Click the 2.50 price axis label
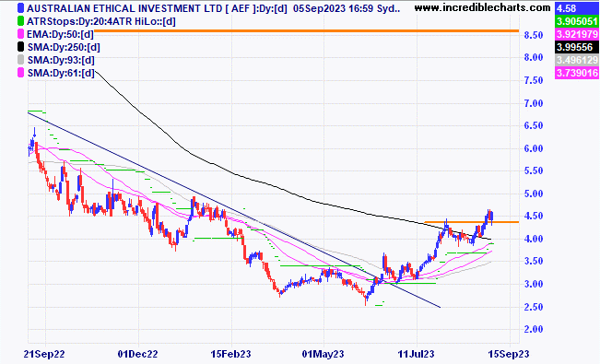Screen dimensions: 600x364 click(x=533, y=307)
